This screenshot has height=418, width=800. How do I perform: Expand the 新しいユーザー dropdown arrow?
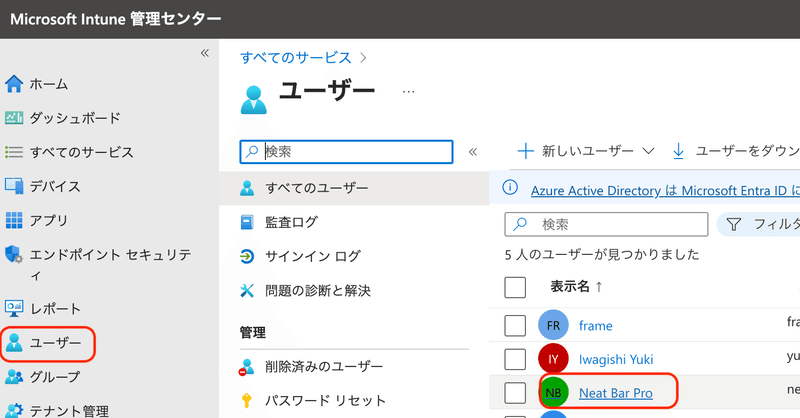point(648,151)
